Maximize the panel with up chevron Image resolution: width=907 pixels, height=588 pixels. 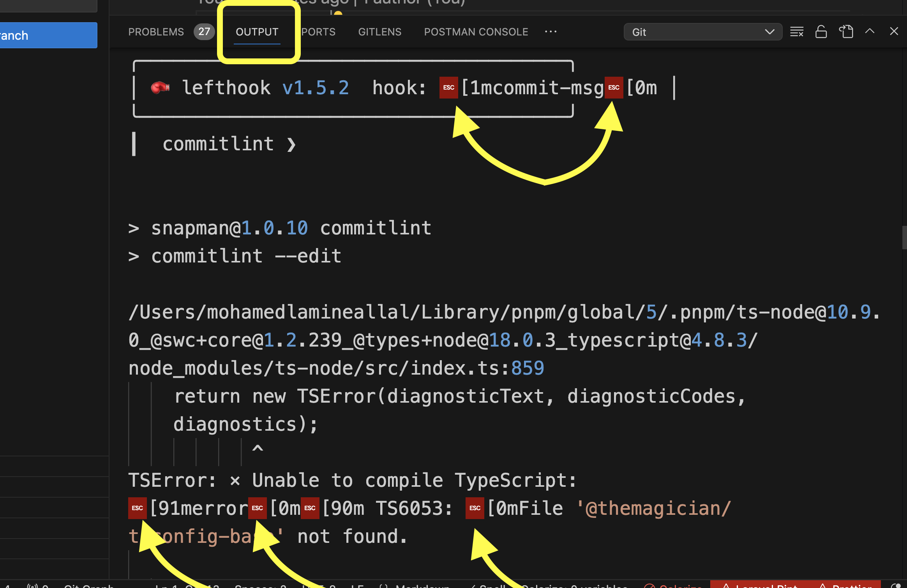pos(870,31)
